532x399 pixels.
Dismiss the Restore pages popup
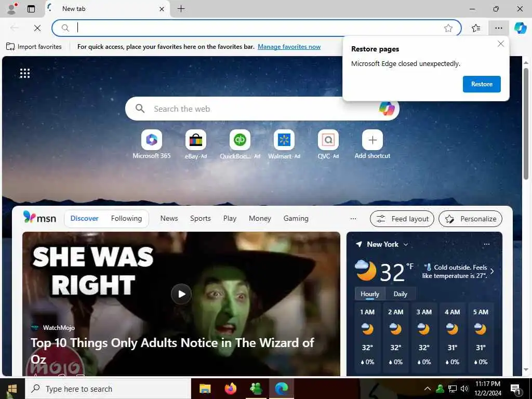(500, 44)
